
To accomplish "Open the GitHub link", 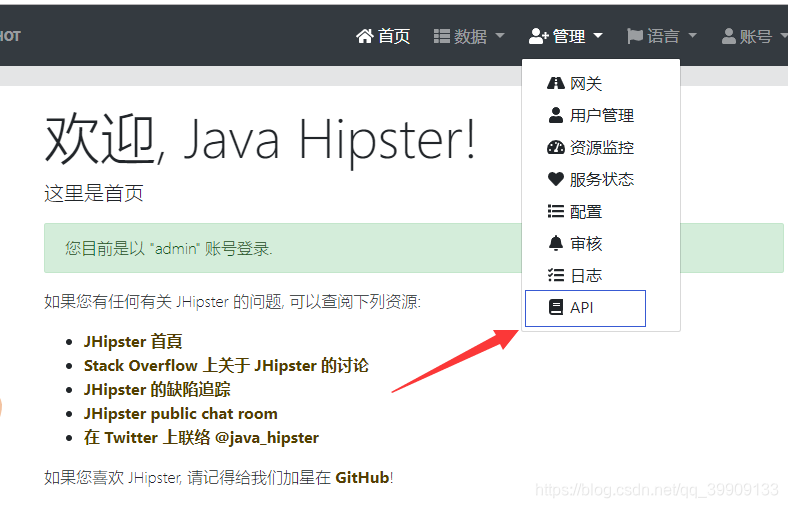I will [362, 477].
